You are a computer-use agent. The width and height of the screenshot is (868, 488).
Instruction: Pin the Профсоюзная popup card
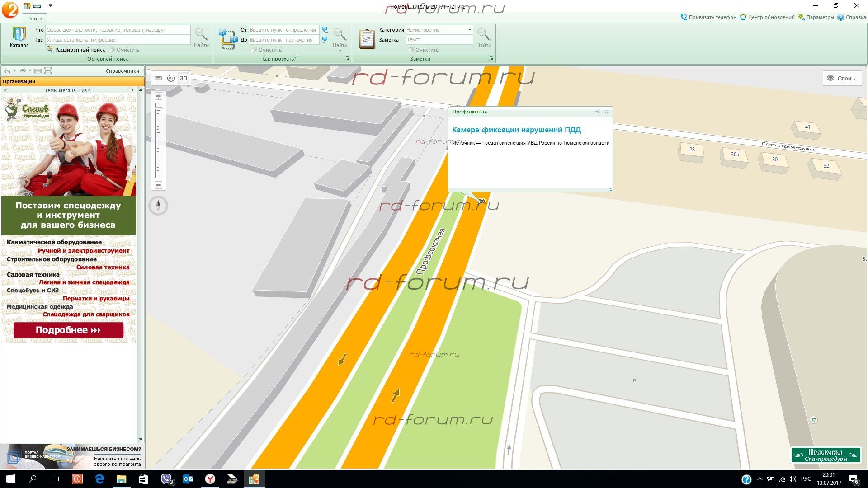[x=598, y=112]
